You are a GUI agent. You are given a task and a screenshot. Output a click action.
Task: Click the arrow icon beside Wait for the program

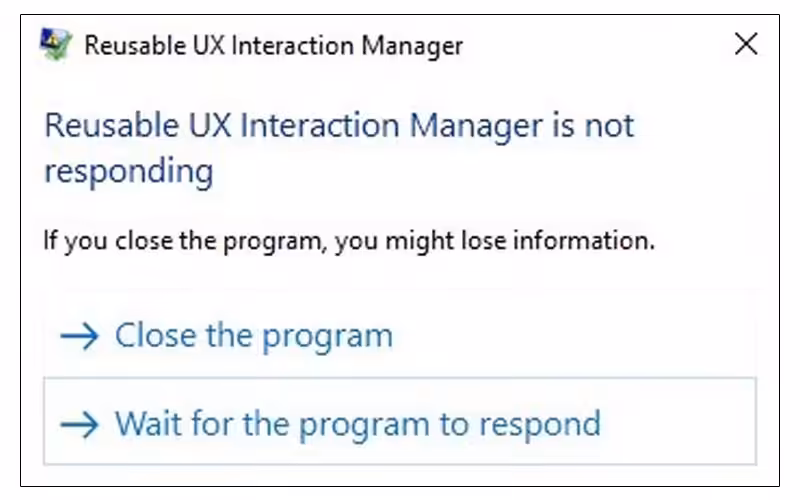[x=80, y=424]
